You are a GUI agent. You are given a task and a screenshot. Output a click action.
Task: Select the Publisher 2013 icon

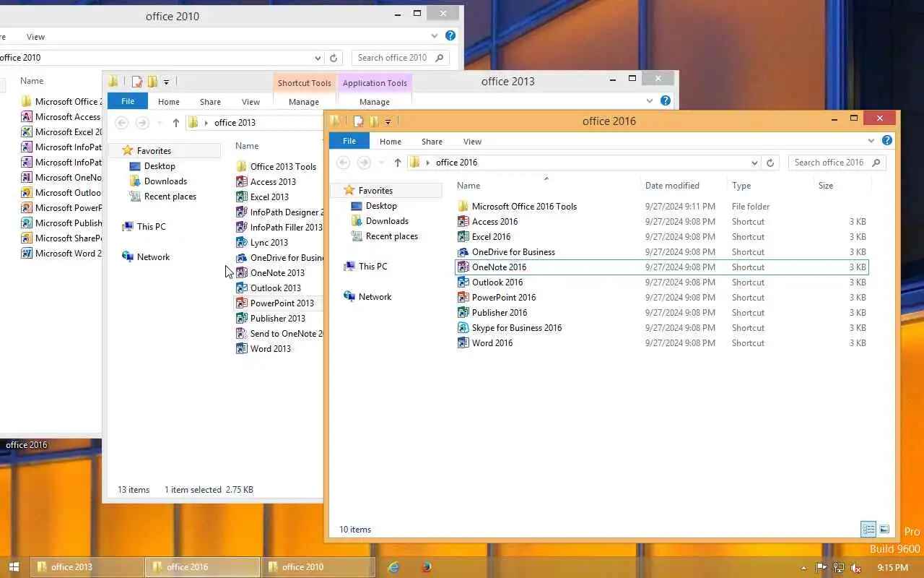click(242, 319)
